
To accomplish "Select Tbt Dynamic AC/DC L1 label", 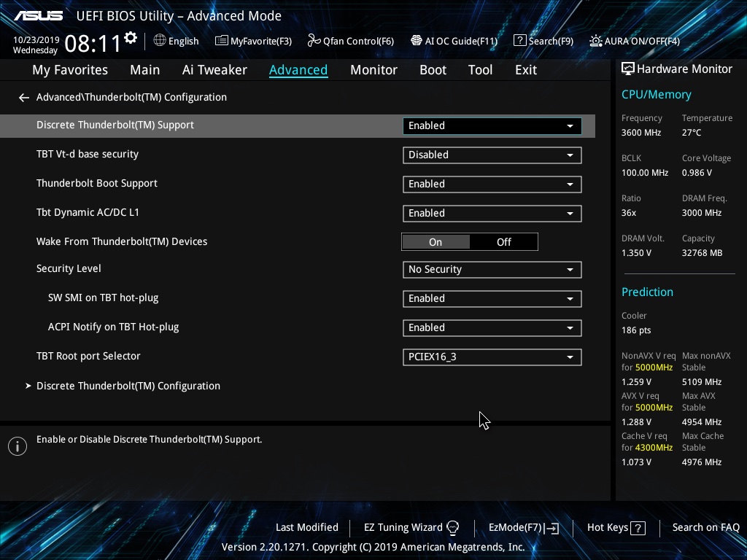I will (88, 212).
